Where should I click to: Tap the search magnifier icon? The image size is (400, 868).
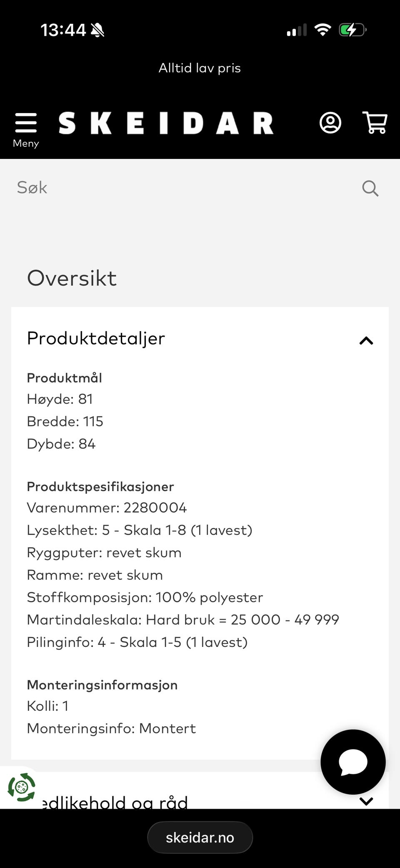point(370,188)
